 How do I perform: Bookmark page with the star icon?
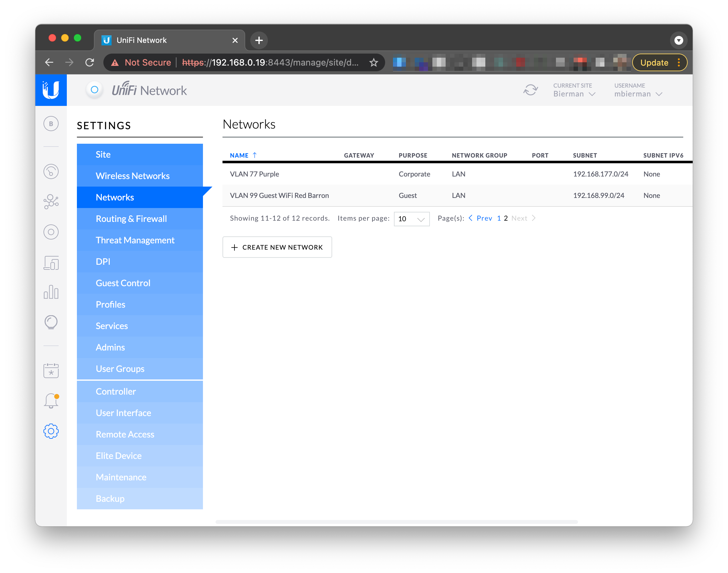[x=373, y=62]
